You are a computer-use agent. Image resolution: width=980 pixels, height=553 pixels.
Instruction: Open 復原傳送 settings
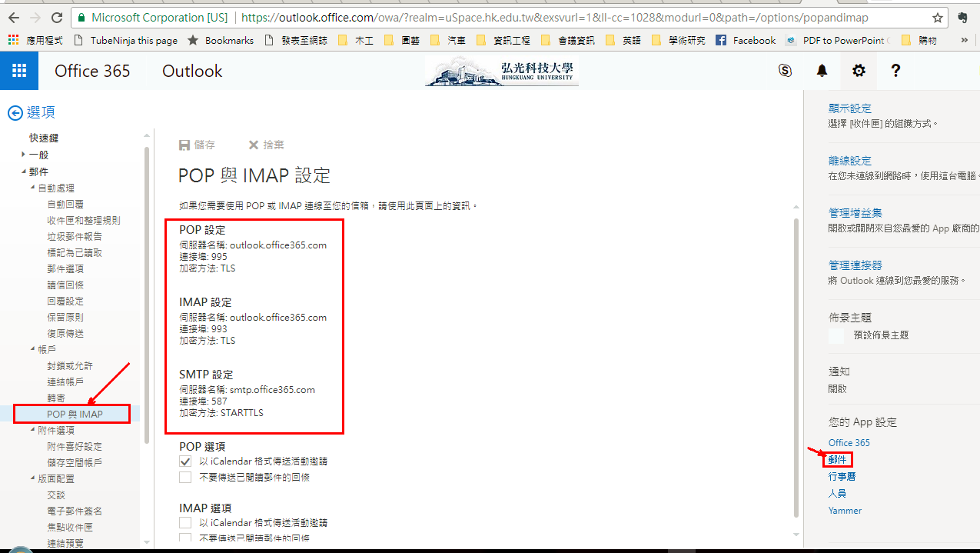(65, 333)
